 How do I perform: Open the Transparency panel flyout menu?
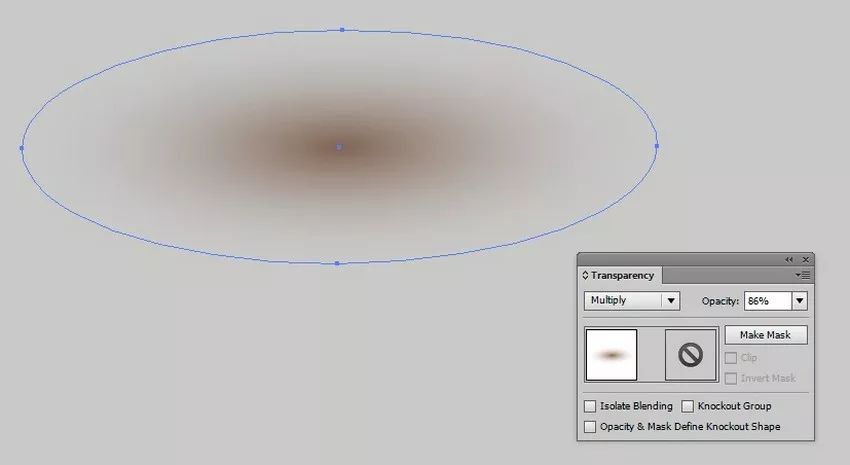tap(803, 275)
